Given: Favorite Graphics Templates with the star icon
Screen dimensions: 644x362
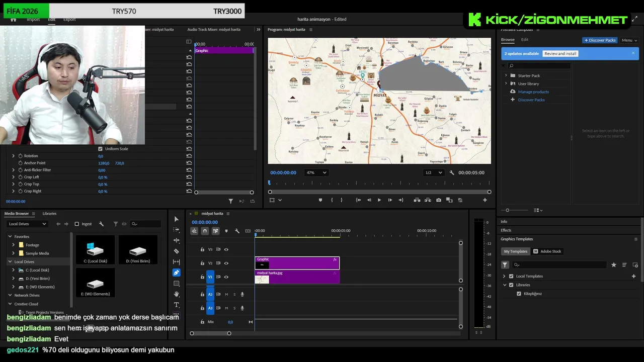Looking at the screenshot, I should (x=613, y=265).
